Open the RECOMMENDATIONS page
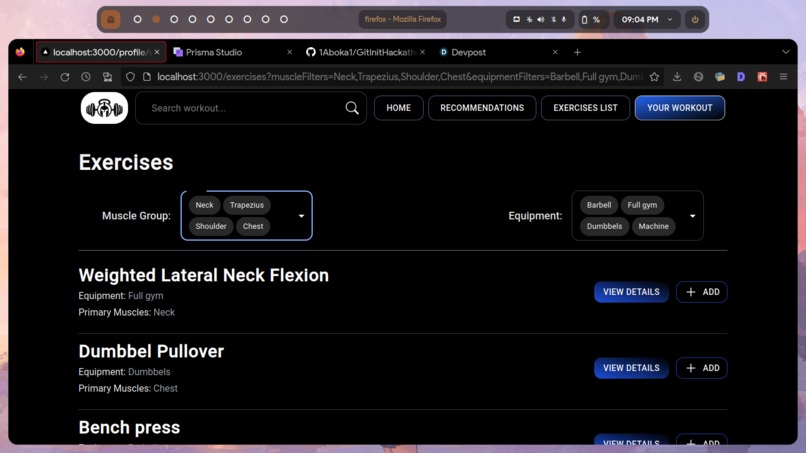 point(482,108)
